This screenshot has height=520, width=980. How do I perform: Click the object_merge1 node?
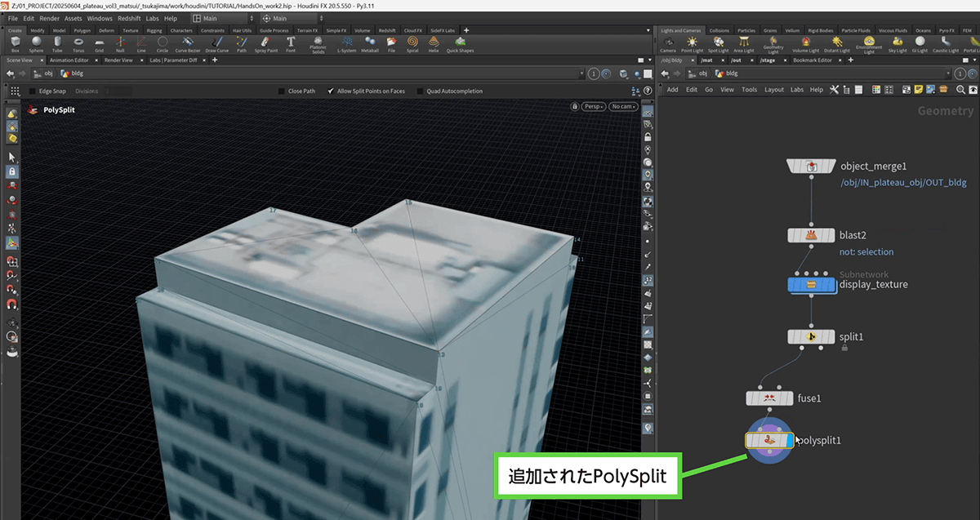pos(811,167)
